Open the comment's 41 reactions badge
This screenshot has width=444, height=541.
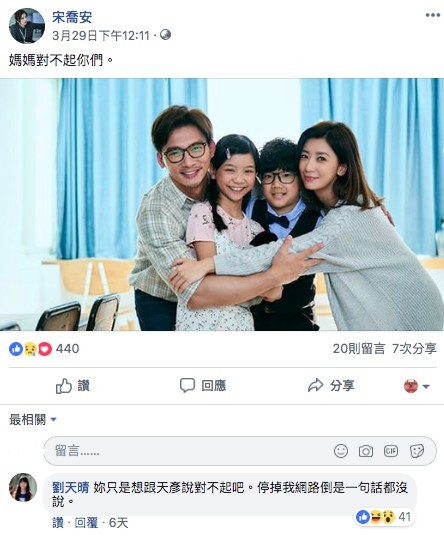[384, 517]
